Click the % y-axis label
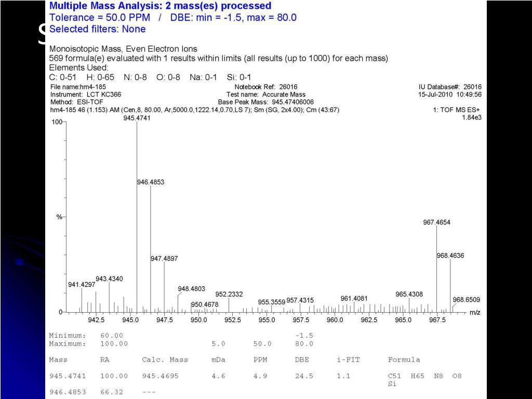The image size is (532, 399). click(x=59, y=217)
